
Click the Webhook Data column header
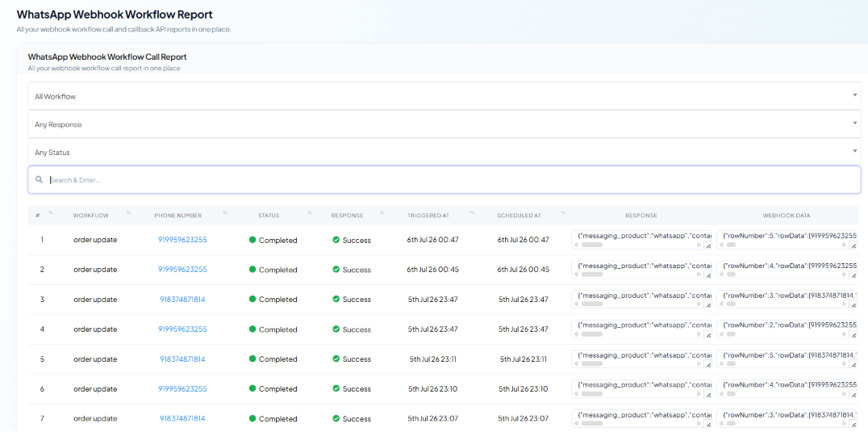click(x=787, y=216)
